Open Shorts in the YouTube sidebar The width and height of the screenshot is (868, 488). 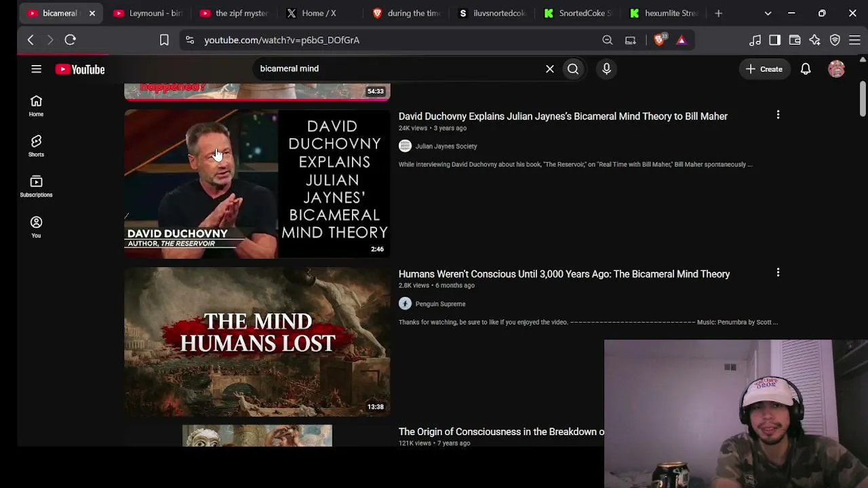click(x=36, y=146)
